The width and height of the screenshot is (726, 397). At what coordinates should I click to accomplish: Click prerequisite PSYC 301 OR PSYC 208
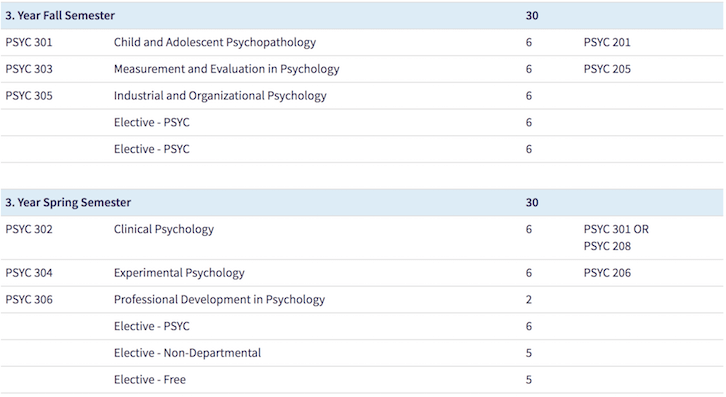pos(616,238)
